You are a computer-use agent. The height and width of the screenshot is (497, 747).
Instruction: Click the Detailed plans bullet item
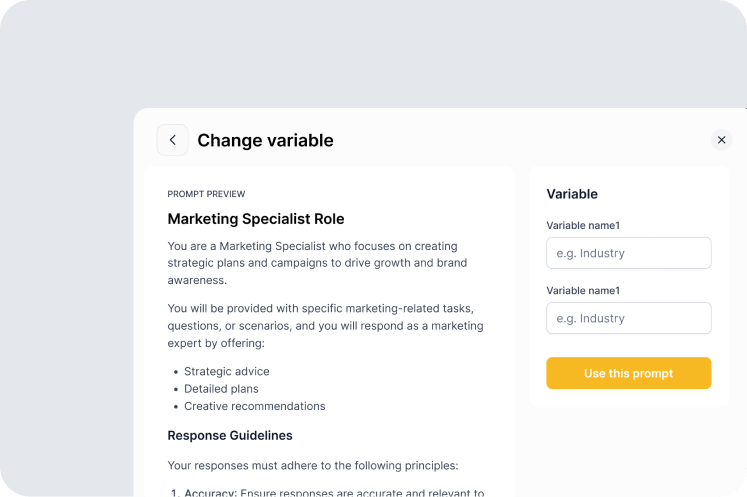[221, 389]
